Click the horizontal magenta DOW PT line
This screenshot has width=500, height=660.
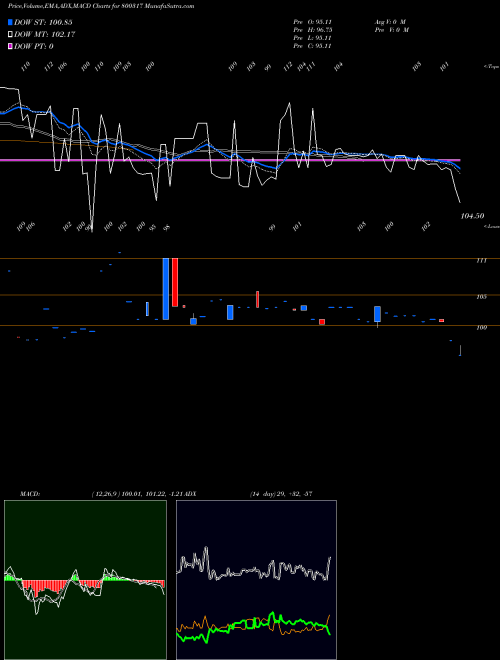tap(230, 160)
